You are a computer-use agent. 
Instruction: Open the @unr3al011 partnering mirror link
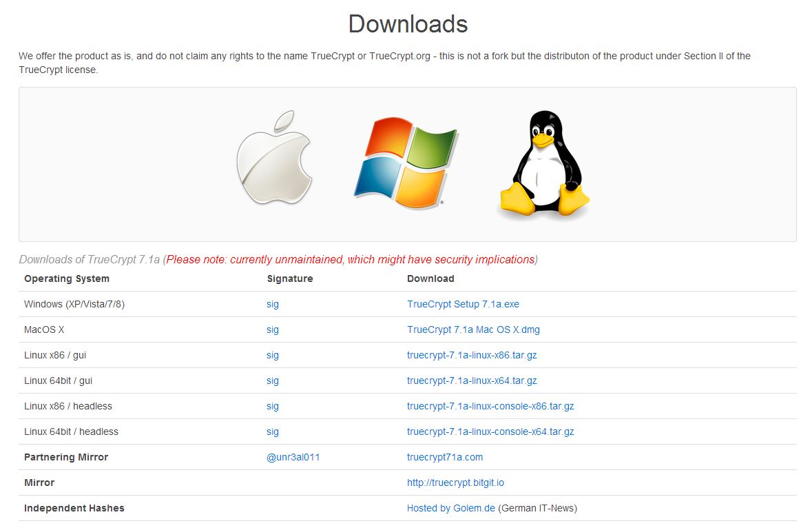click(293, 457)
